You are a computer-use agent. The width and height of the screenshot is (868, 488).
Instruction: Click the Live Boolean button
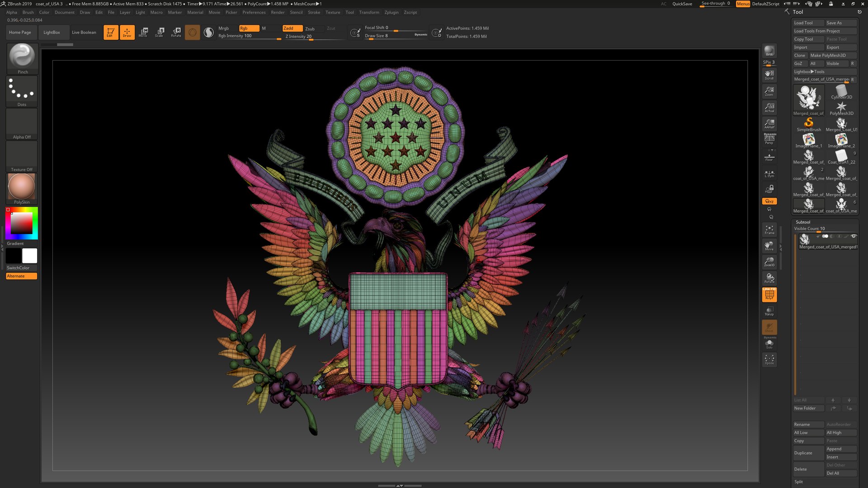click(x=84, y=32)
